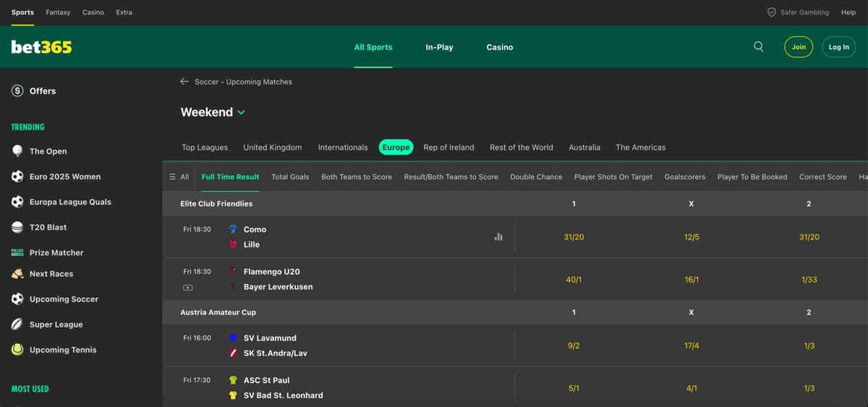Select SV Lavamund win odds 9/2
This screenshot has width=868, height=407.
[x=574, y=345]
